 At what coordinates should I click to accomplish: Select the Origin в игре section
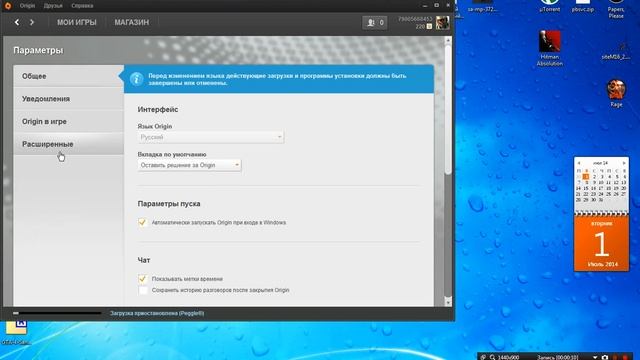pos(68,122)
